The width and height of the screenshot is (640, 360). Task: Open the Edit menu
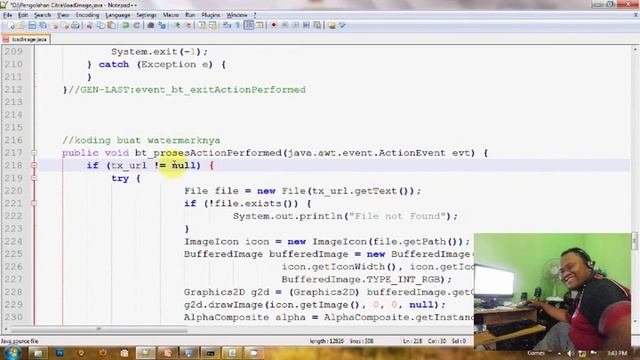tap(23, 15)
